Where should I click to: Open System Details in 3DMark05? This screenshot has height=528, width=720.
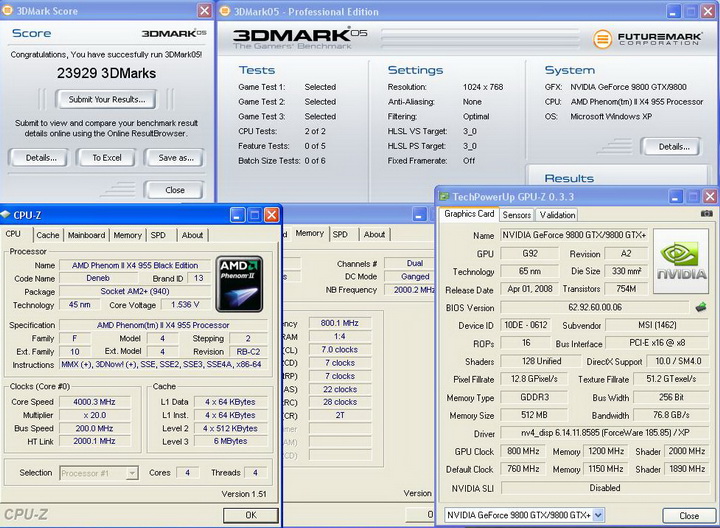672,146
